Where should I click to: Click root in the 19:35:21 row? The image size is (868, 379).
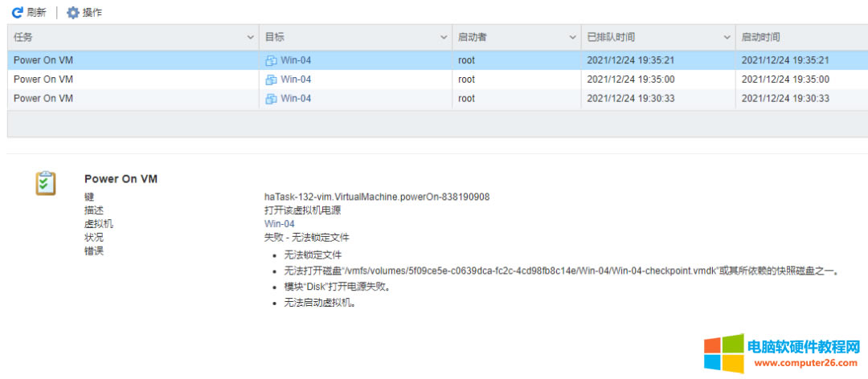click(x=467, y=60)
